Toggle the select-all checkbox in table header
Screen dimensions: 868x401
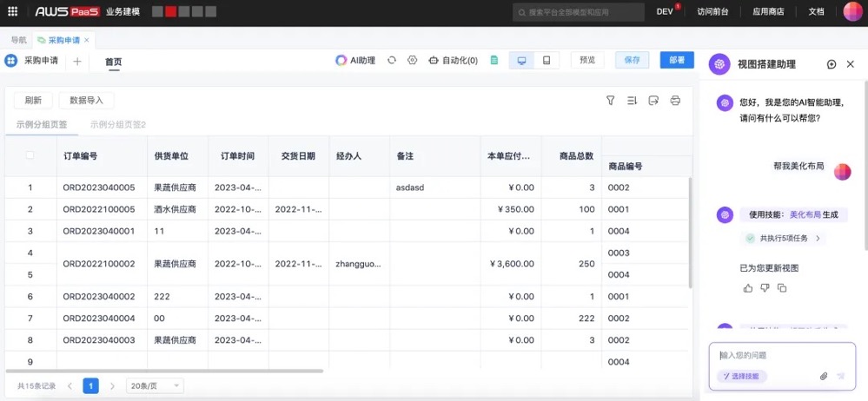(x=30, y=155)
